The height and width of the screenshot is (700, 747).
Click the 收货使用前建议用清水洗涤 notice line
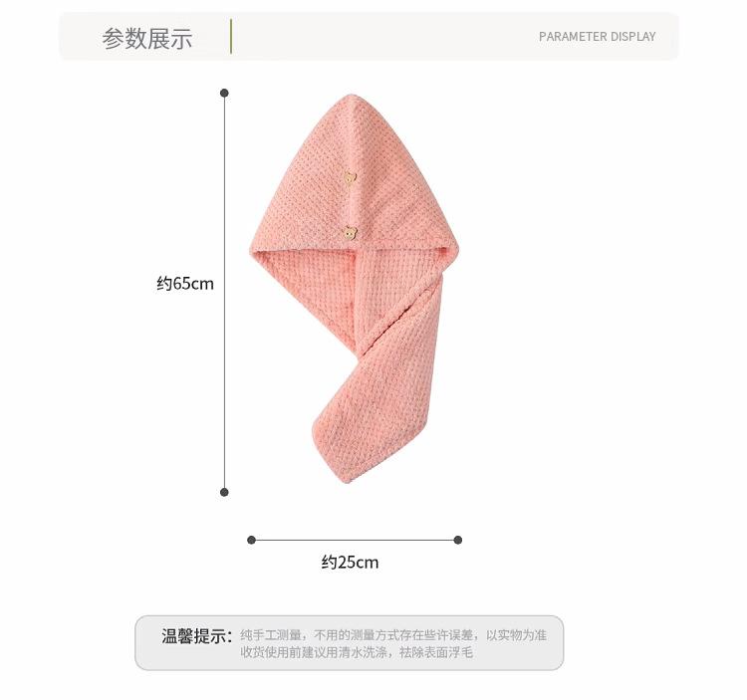pos(357,652)
